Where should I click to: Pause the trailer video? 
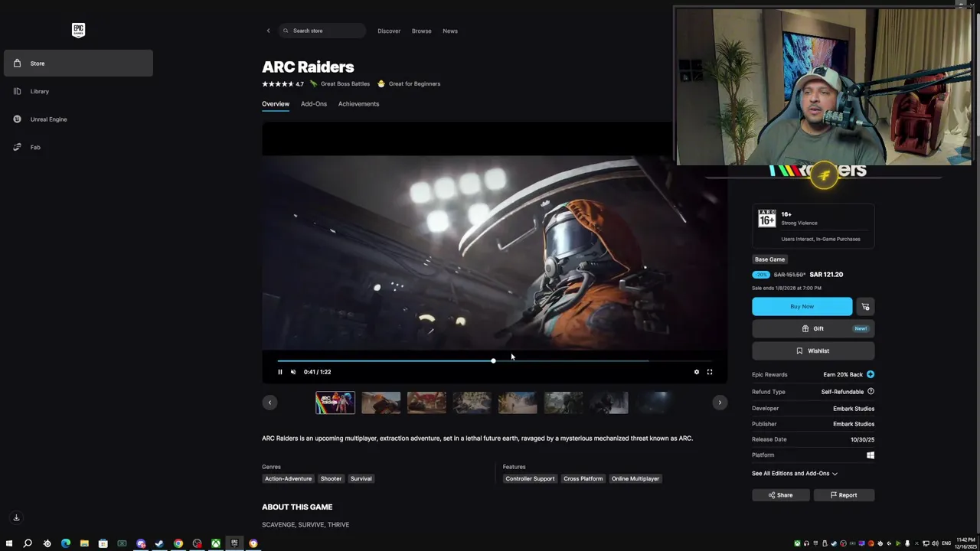pyautogui.click(x=280, y=372)
